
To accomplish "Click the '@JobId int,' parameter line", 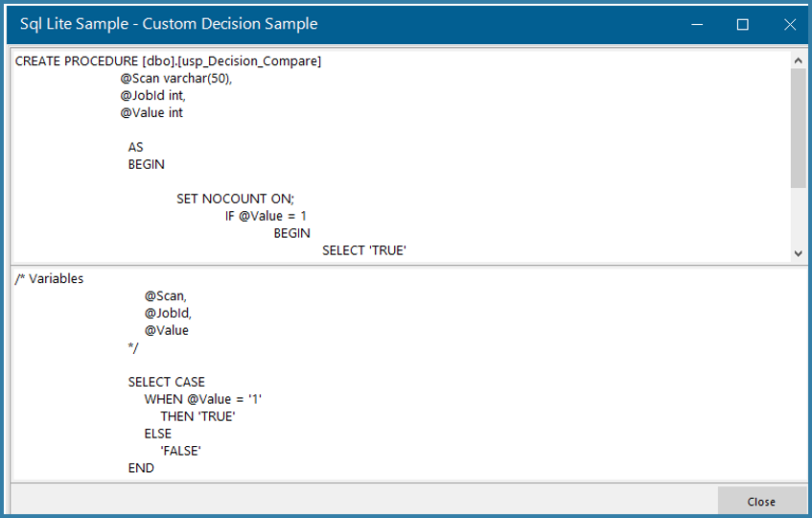I will coord(152,96).
